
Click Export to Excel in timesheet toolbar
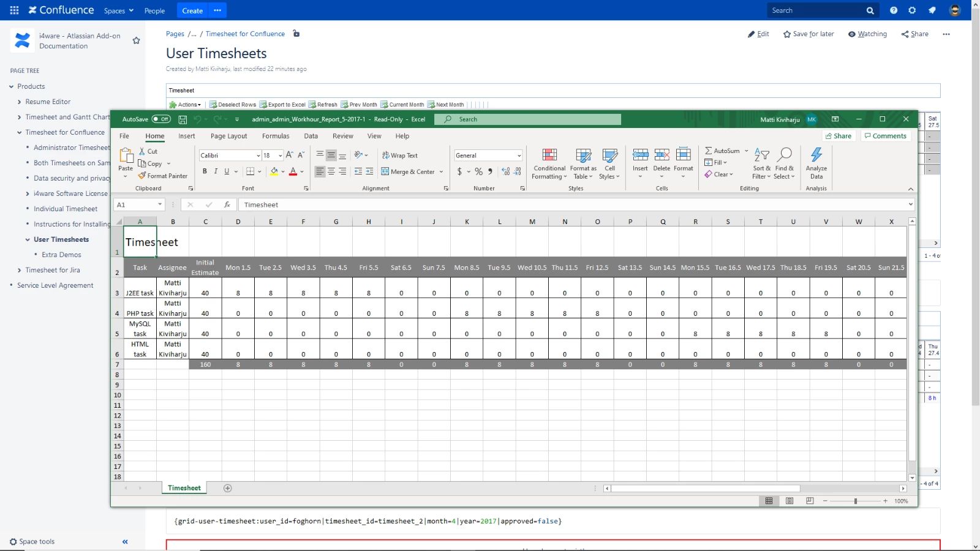pos(282,105)
